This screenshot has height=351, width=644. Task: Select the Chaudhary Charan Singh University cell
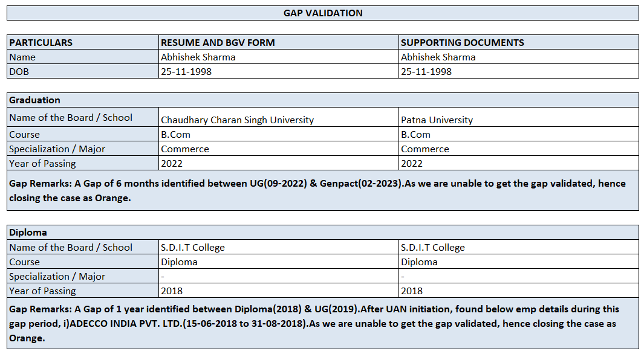238,120
